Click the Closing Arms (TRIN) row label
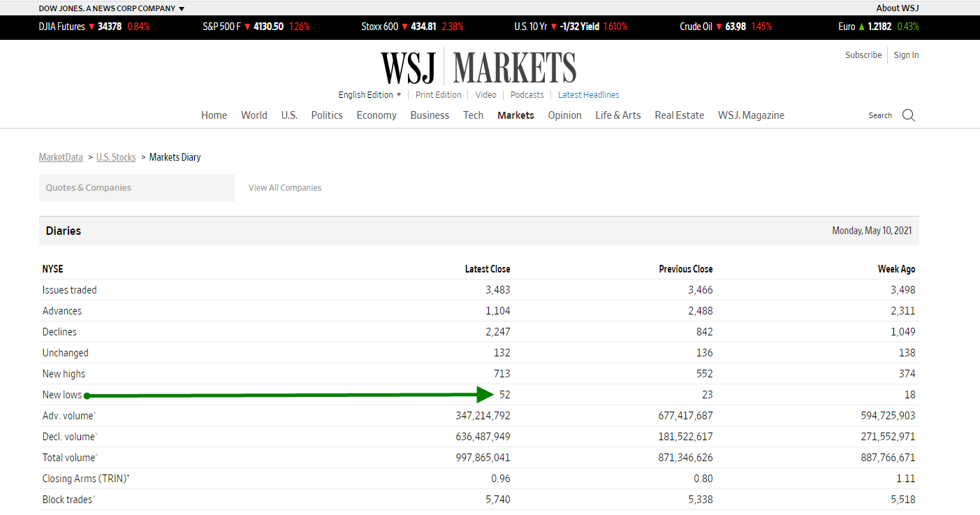This screenshot has height=515, width=980. coord(86,479)
